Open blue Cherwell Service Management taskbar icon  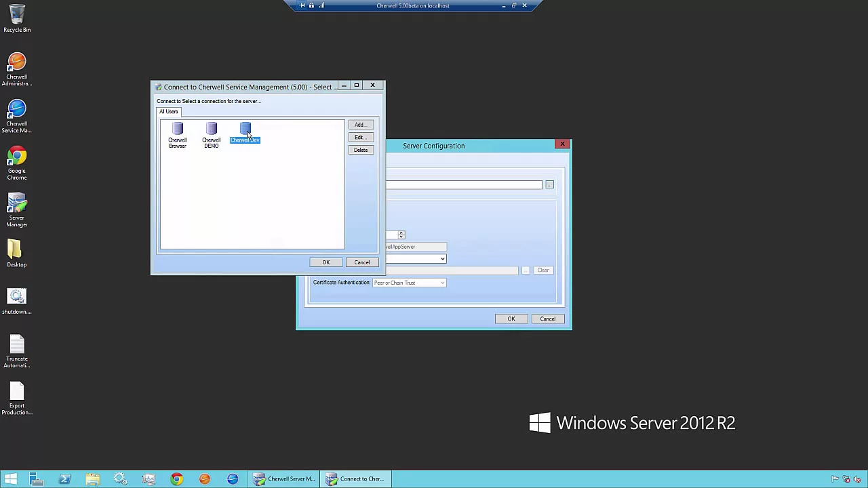coord(233,479)
